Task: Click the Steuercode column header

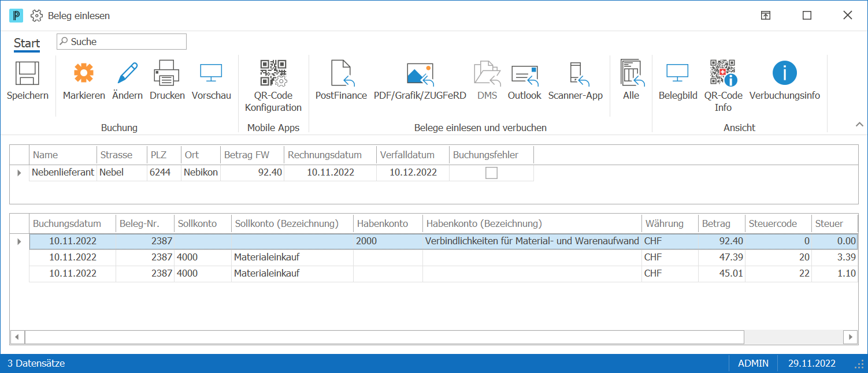Action: [x=778, y=223]
